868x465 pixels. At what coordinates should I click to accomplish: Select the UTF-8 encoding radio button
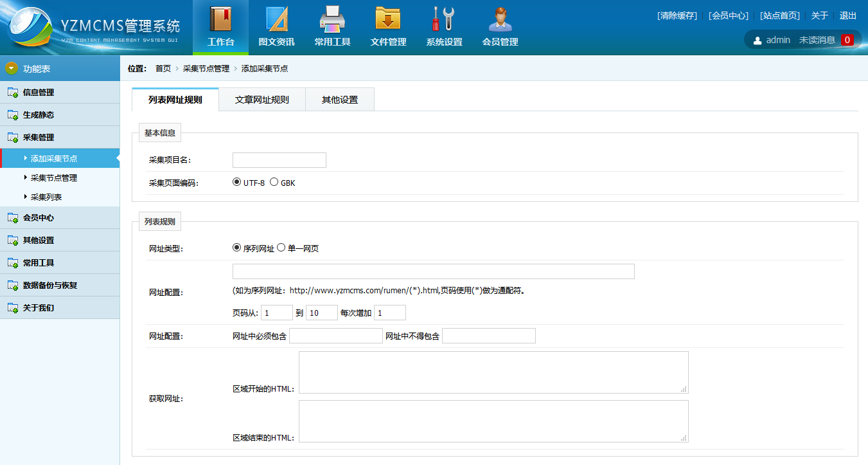[237, 182]
